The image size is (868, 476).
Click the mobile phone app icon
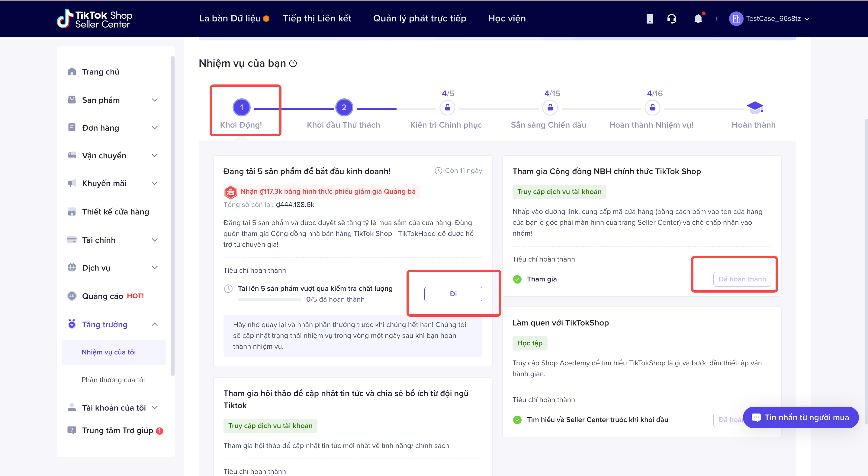point(650,18)
